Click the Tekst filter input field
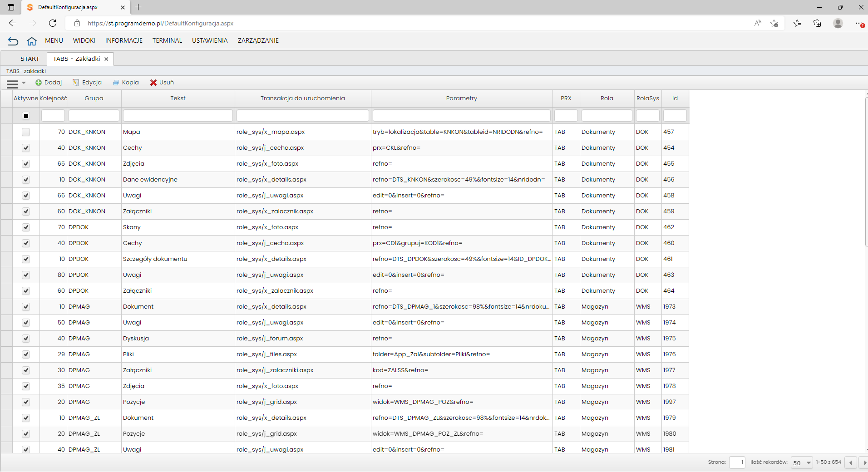The width and height of the screenshot is (868, 472). click(x=178, y=116)
